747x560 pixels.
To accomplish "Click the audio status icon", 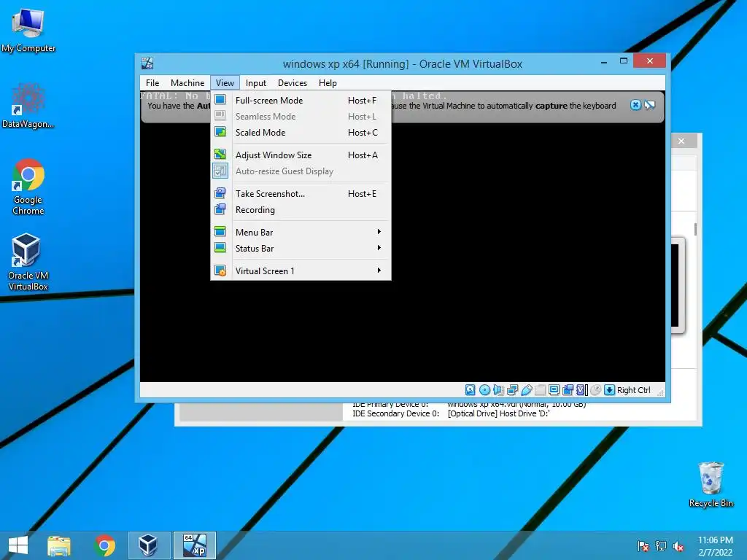I will coord(498,390).
